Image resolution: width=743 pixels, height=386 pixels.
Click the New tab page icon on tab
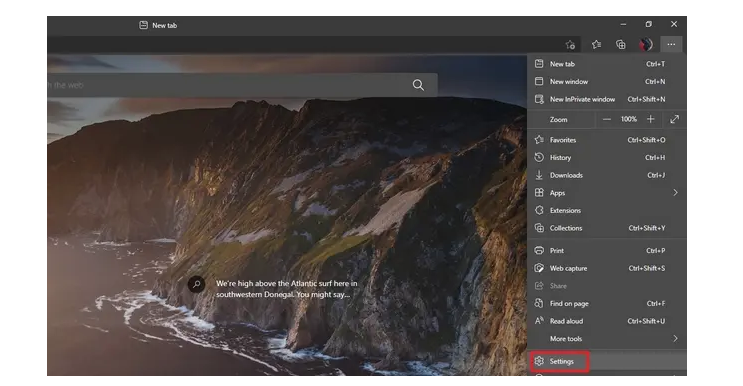[x=143, y=25]
